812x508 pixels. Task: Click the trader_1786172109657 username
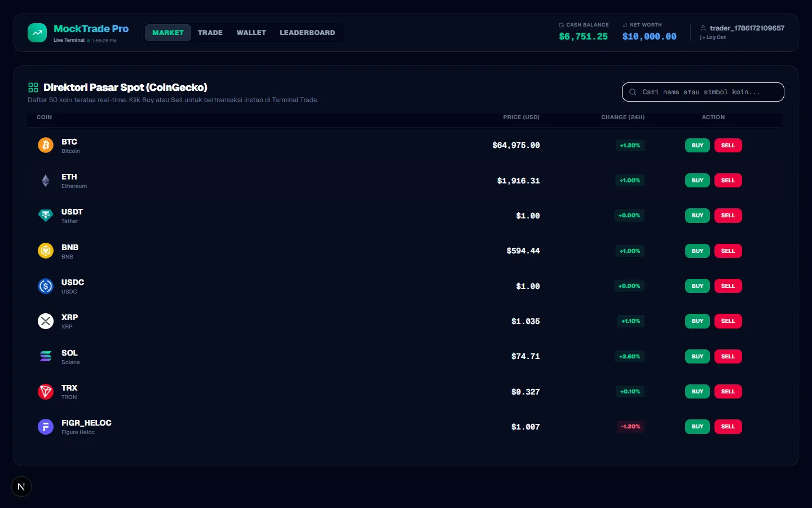(x=747, y=28)
